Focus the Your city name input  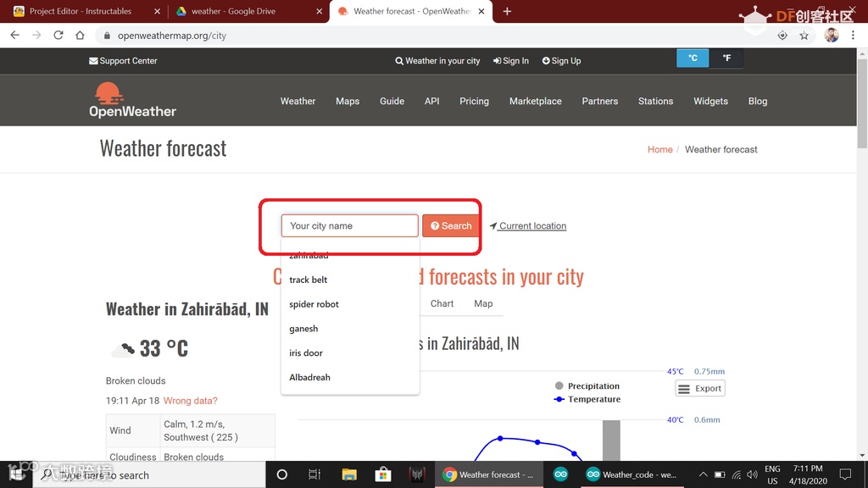click(x=350, y=225)
